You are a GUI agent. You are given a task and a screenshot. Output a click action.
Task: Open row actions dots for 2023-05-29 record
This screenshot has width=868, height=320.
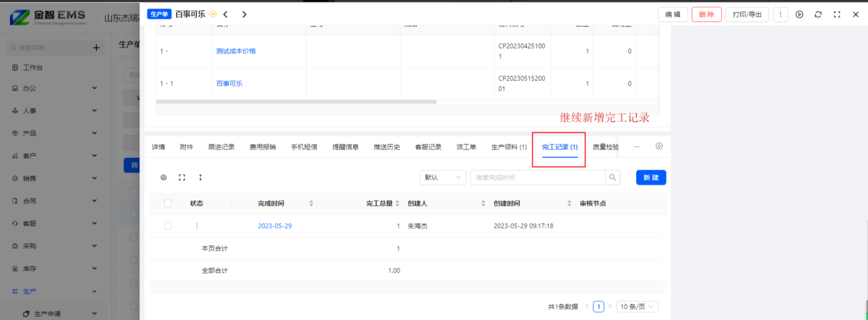point(197,226)
